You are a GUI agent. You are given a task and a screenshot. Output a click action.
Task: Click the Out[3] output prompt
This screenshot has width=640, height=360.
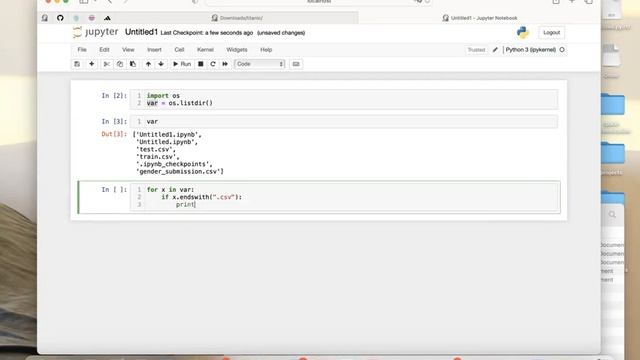coord(114,134)
